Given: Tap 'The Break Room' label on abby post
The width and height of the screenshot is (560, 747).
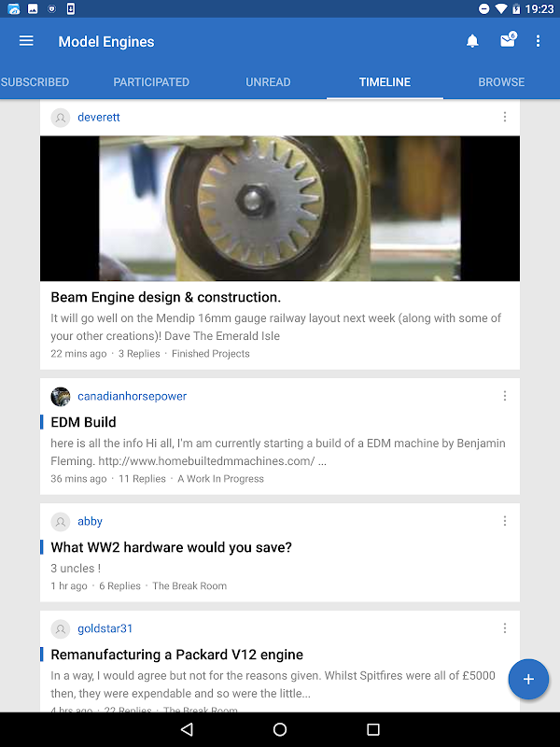Looking at the screenshot, I should click(x=189, y=586).
